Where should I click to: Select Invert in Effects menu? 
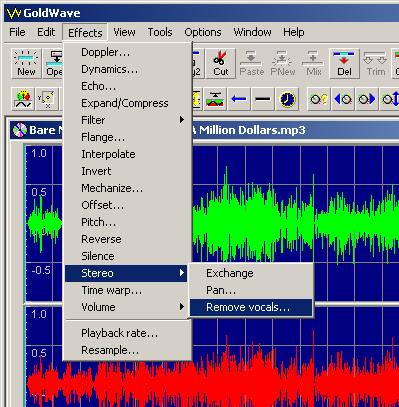pos(127,171)
